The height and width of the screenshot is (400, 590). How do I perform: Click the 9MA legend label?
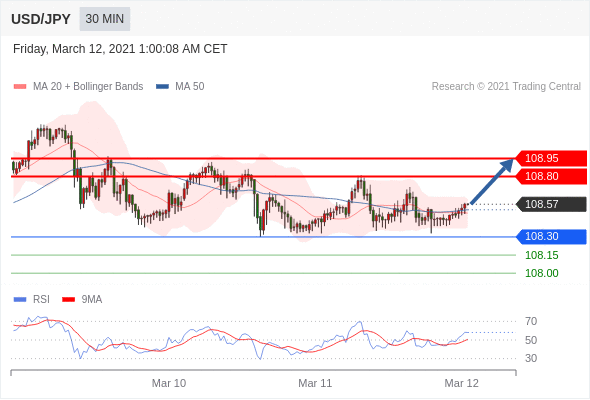92,300
